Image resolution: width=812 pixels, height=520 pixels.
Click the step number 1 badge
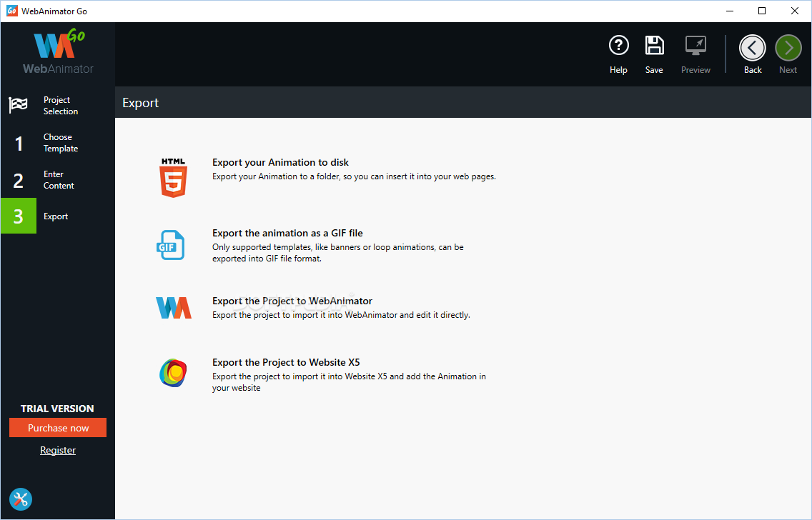[x=19, y=144]
